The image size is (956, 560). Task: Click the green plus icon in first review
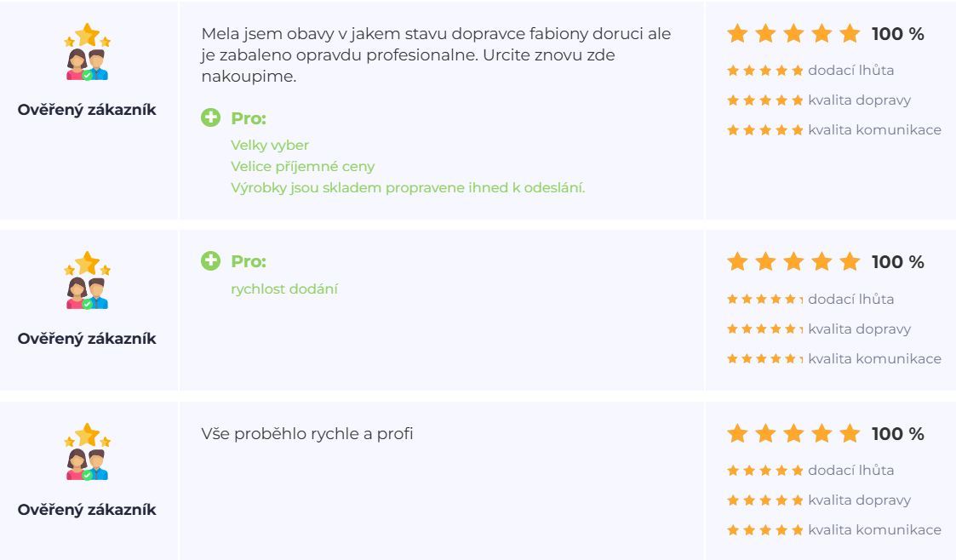pos(210,118)
